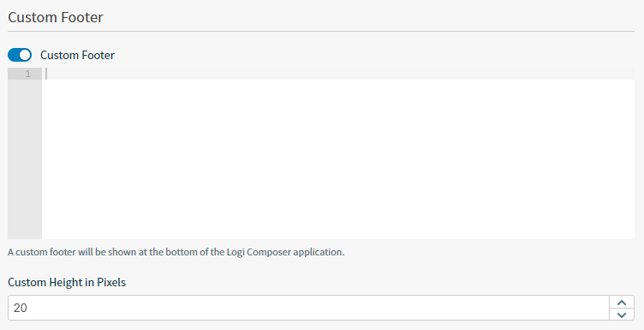
Task: Click the empty white area of the code editor
Action: (x=338, y=159)
